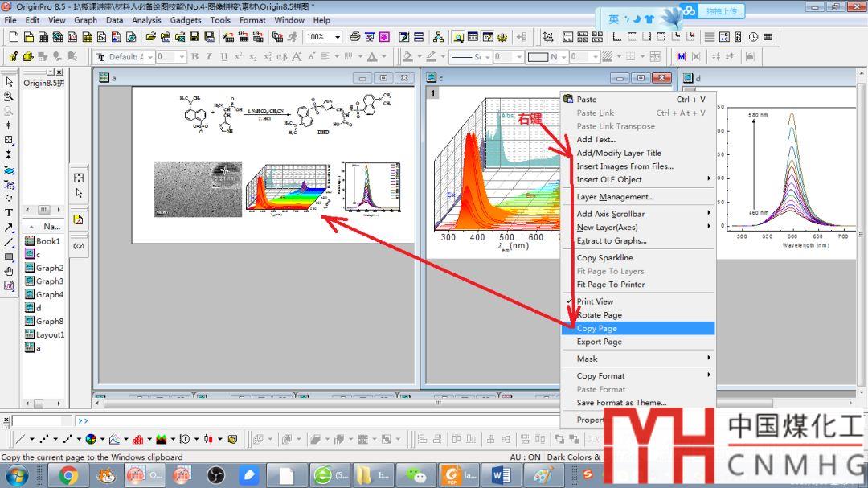
Task: Click the font color A button
Action: [x=372, y=57]
